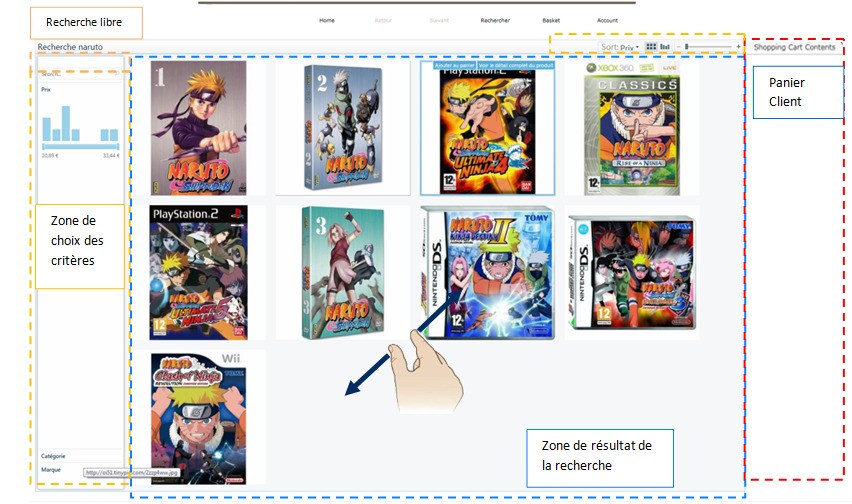Select the Naruto Ultimate Ninja 4 game cover
The height and width of the screenshot is (504, 852).
(487, 131)
